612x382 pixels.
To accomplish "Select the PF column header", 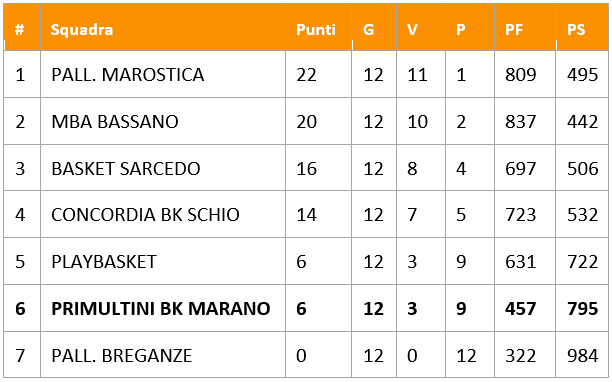I will pyautogui.click(x=514, y=30).
